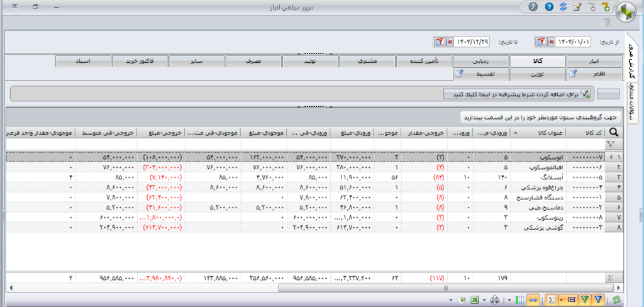Click the horizontal scrollbar right arrow
This screenshot has height=307, width=644.
tap(619, 287)
